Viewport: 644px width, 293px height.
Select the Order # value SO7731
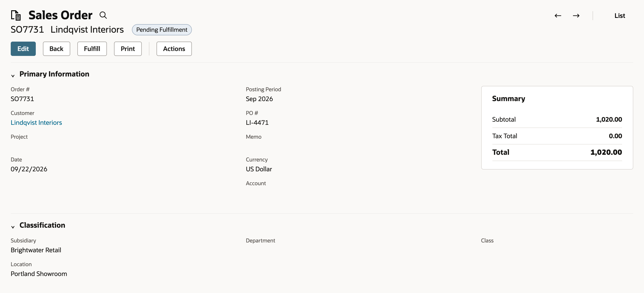tap(22, 99)
